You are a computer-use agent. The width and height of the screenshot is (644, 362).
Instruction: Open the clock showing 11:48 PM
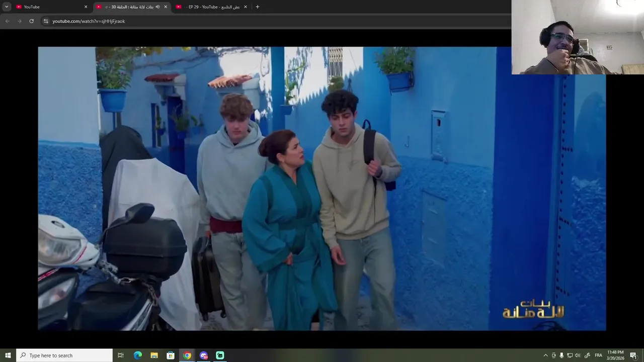pyautogui.click(x=615, y=355)
